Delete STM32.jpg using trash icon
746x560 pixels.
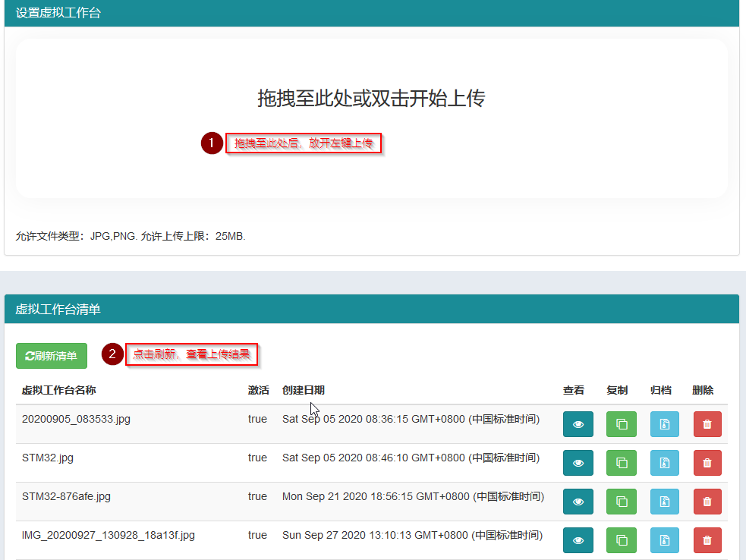(707, 463)
